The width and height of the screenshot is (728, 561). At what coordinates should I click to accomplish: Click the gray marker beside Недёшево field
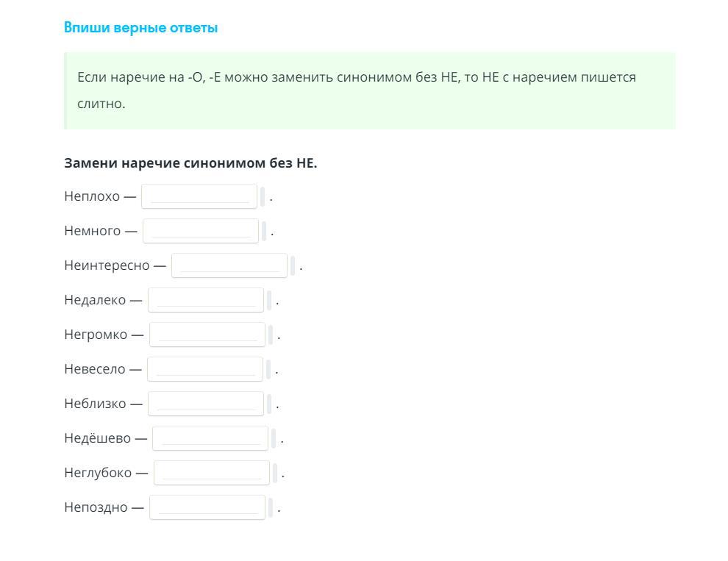274,438
